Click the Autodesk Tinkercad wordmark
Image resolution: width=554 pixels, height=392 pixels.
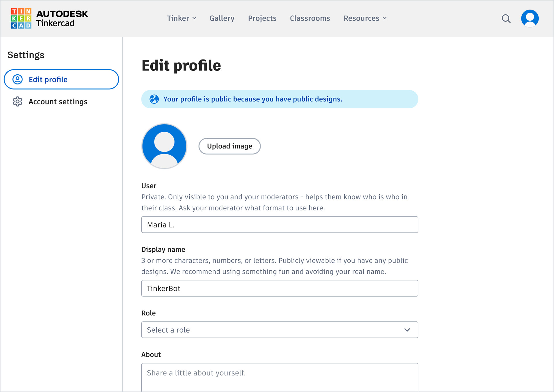tap(62, 18)
